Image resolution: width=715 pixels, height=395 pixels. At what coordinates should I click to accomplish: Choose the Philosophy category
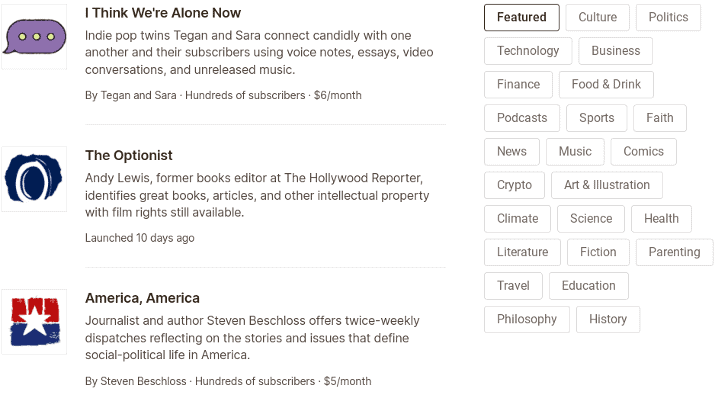[x=527, y=319]
